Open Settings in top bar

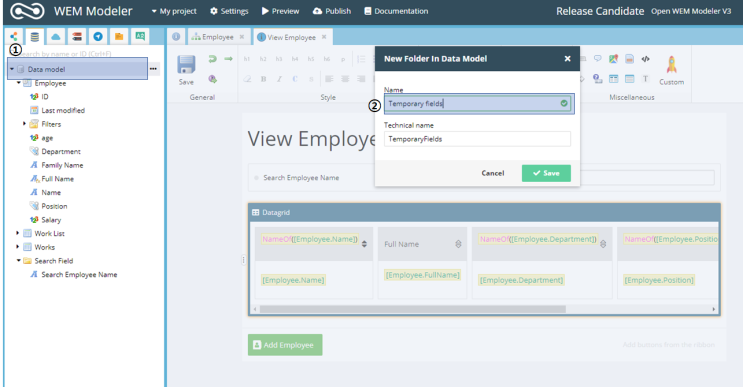[x=229, y=11]
